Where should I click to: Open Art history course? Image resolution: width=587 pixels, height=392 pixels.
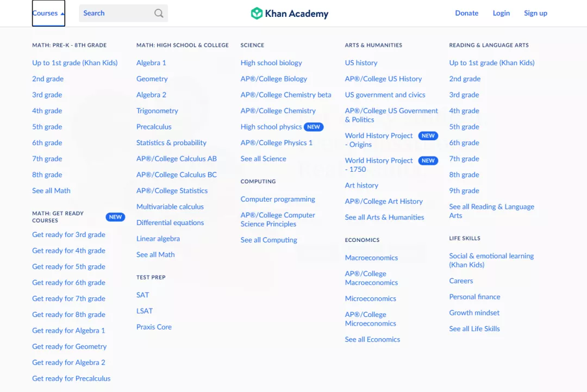[x=361, y=185]
